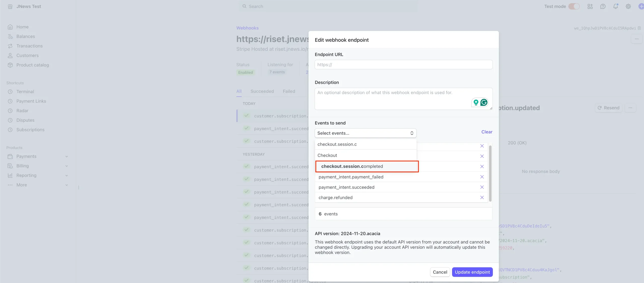Click the Home icon in sidebar
The image size is (644, 283).
(10, 27)
